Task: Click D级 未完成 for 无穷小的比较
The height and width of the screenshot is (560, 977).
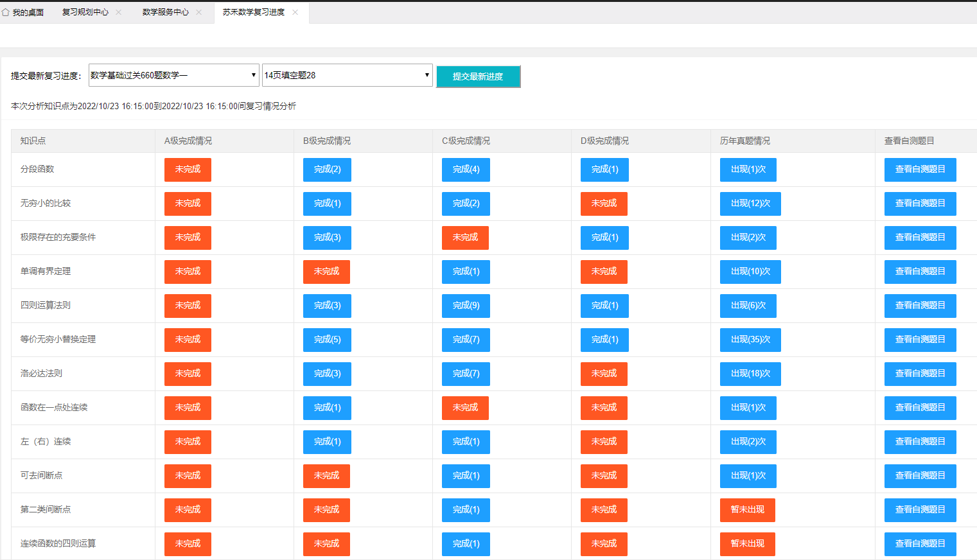Action: (x=604, y=204)
